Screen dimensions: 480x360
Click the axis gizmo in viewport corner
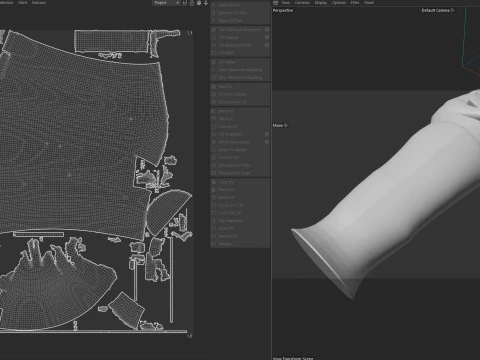(x=471, y=43)
